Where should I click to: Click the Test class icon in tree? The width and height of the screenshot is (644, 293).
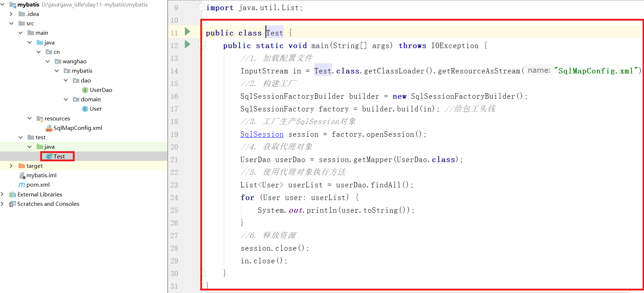pyautogui.click(x=49, y=156)
